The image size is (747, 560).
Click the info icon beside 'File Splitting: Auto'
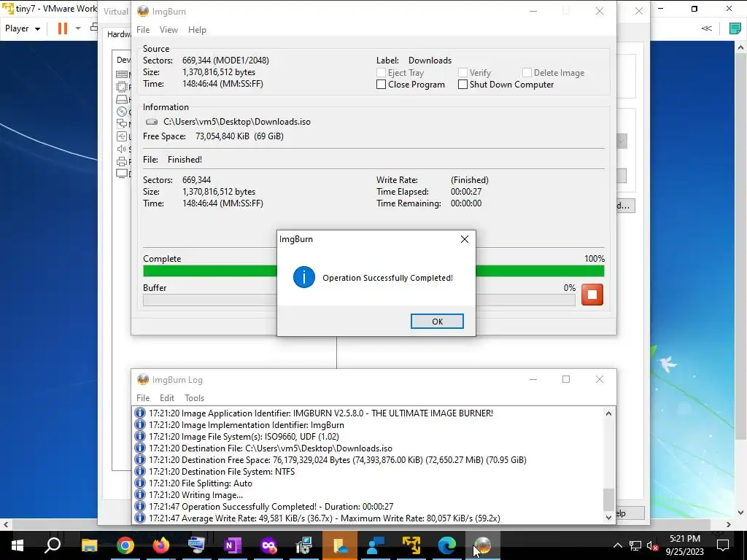[x=139, y=483]
